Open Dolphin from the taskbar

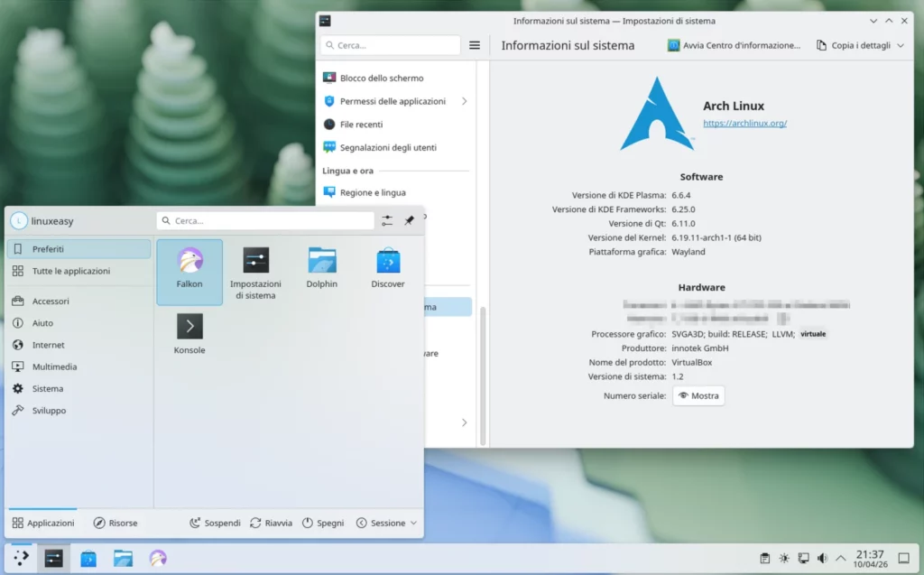(123, 558)
